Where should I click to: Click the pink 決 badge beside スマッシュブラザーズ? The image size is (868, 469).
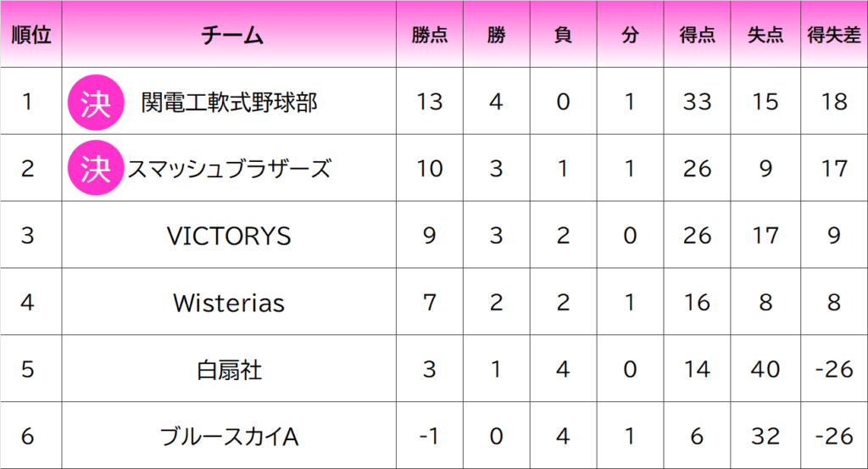[x=95, y=168]
